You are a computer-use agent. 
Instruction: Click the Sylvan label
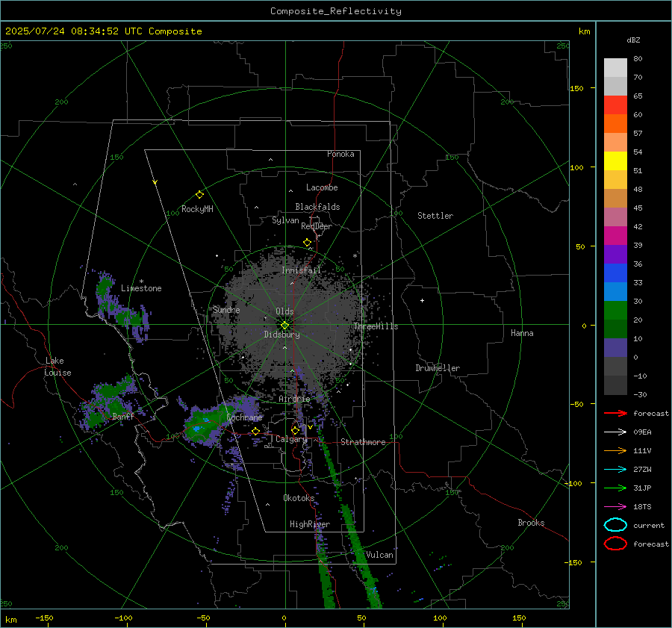point(285,220)
